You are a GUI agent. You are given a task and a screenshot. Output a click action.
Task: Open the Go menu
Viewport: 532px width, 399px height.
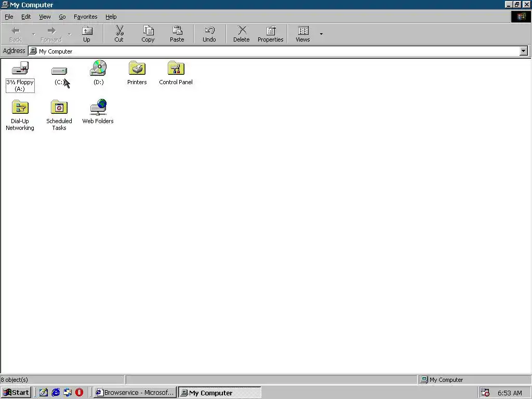(x=62, y=17)
